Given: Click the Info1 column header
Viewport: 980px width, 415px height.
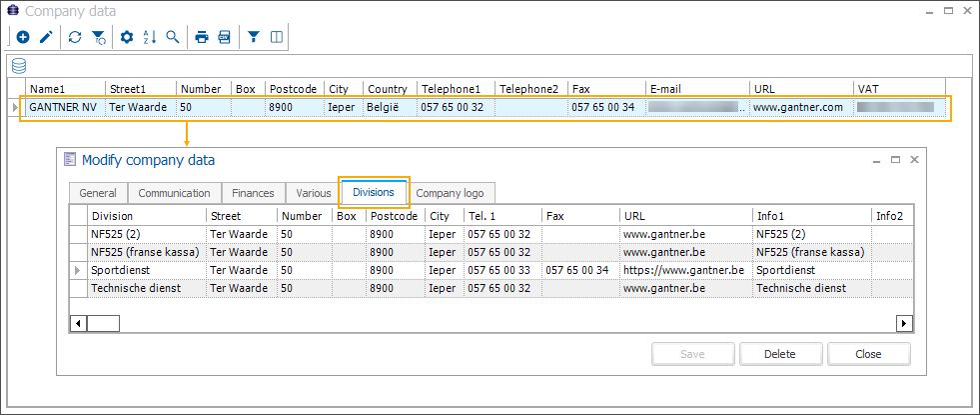Looking at the screenshot, I should click(811, 216).
